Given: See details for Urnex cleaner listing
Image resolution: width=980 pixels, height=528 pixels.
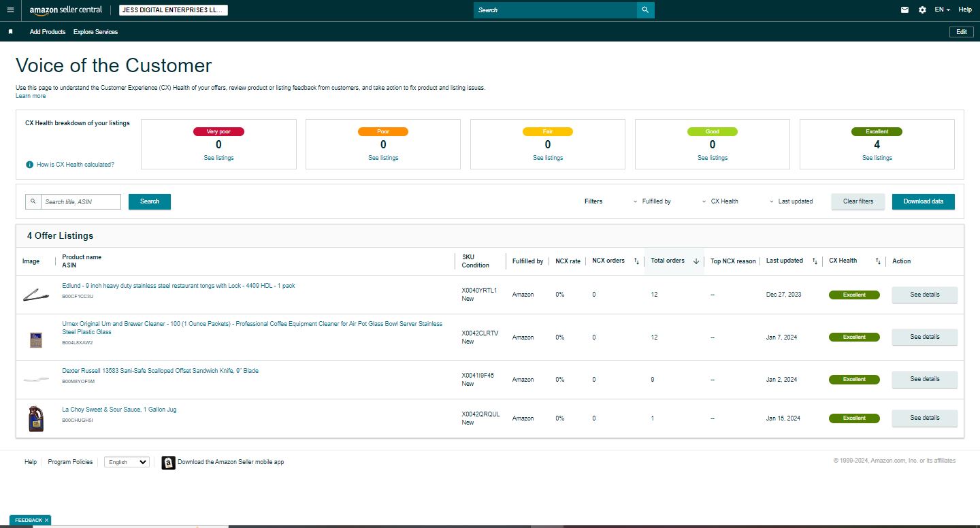Looking at the screenshot, I should 925,337.
